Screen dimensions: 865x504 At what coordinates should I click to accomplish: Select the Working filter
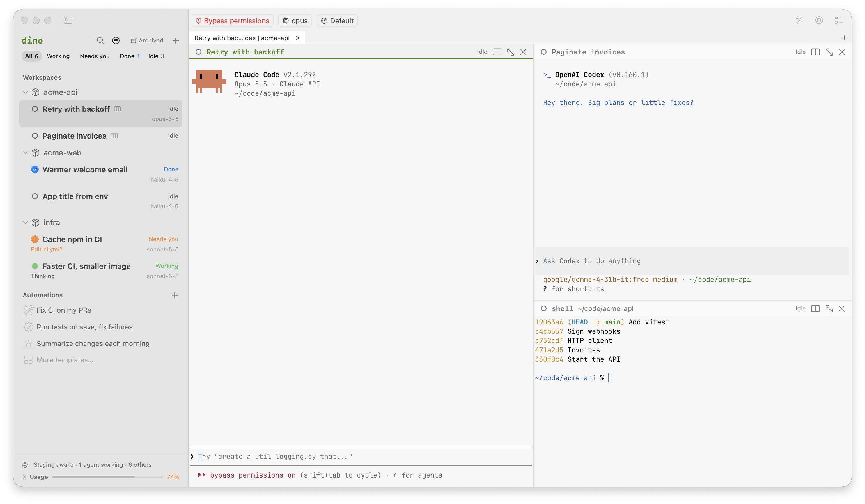tap(58, 56)
